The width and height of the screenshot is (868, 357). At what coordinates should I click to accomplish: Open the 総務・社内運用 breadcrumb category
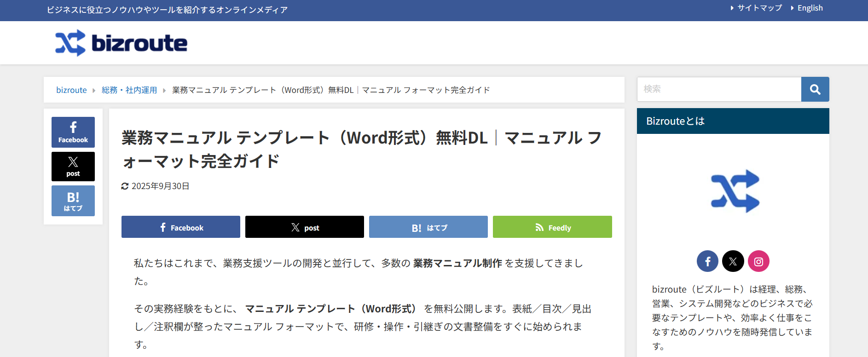point(129,90)
